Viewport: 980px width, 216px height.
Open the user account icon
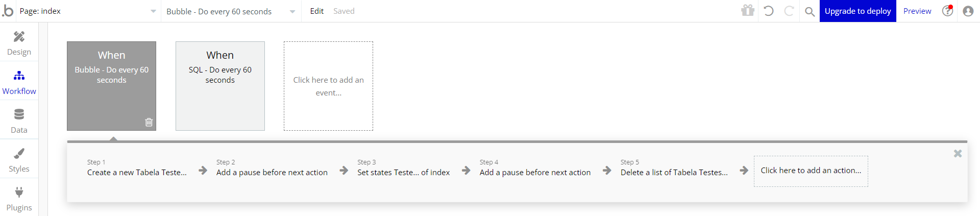coord(968,11)
